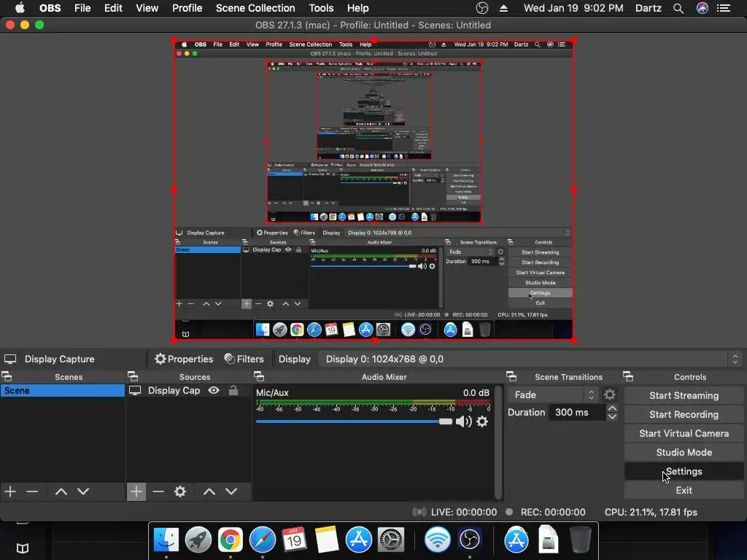The width and height of the screenshot is (747, 560).
Task: Open source properties gear in Sources panel
Action: click(x=180, y=491)
